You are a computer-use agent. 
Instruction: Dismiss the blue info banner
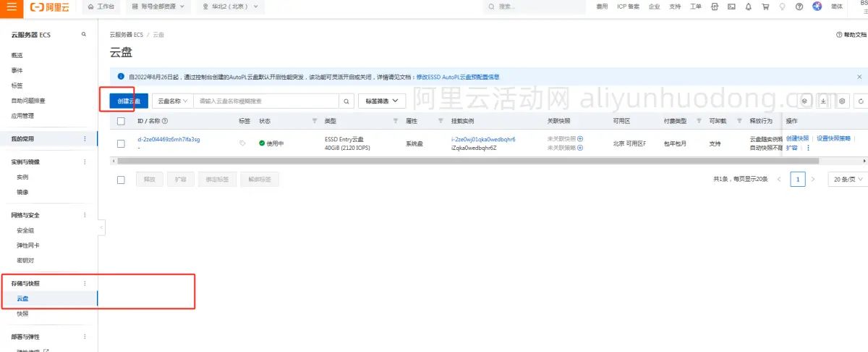(x=859, y=76)
